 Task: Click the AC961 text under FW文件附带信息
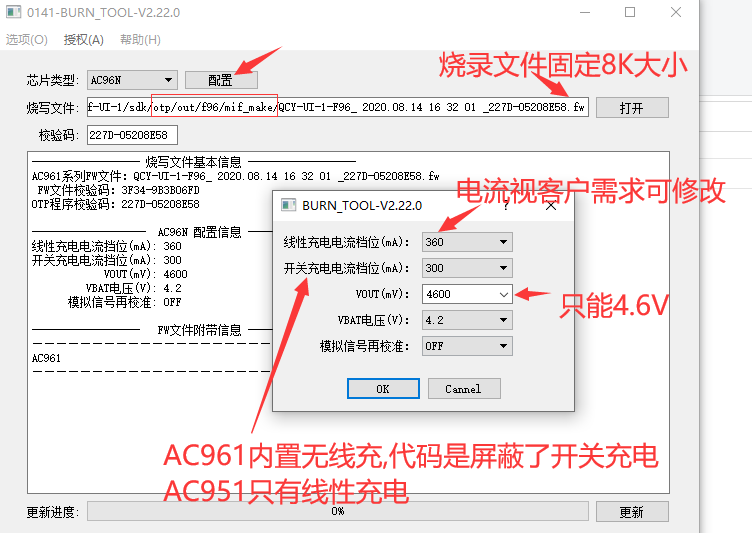pos(46,358)
